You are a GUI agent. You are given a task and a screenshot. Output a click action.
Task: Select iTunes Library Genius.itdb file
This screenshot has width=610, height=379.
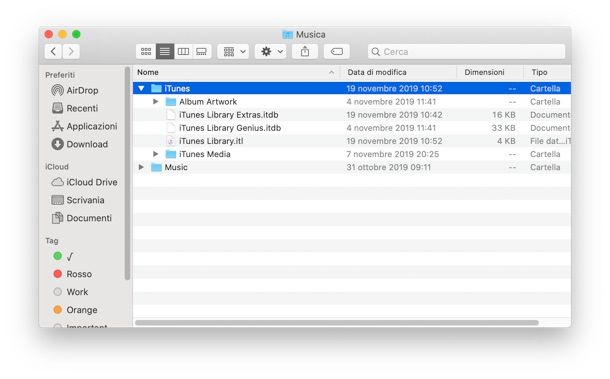[230, 128]
